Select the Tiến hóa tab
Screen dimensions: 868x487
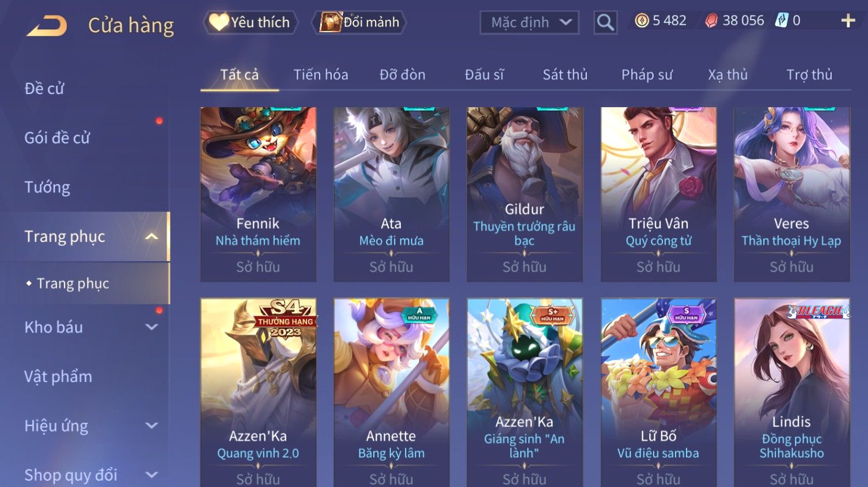[x=321, y=75]
